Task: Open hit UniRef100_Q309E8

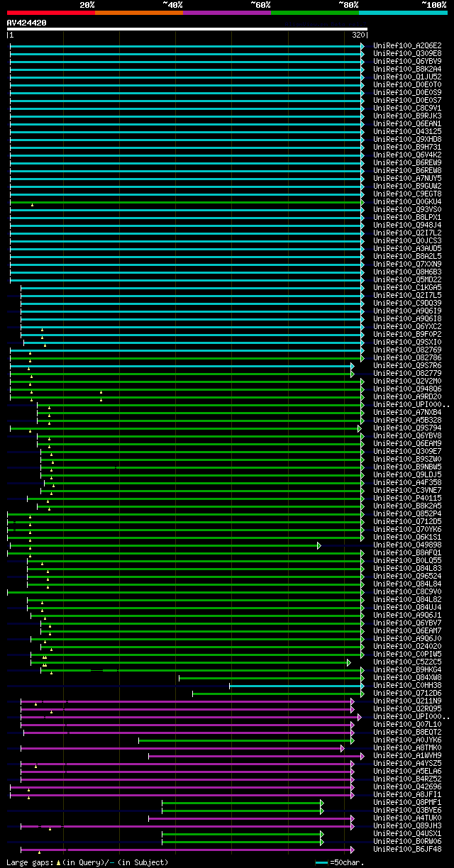Action: click(x=407, y=53)
